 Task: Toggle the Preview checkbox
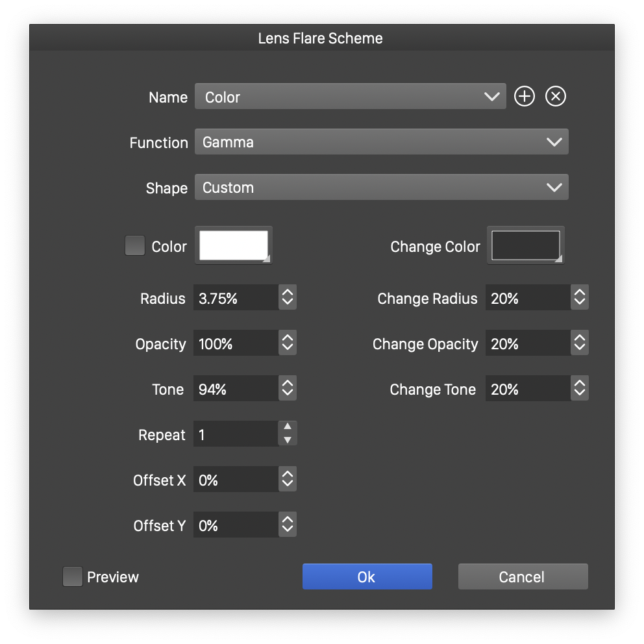coord(73,576)
